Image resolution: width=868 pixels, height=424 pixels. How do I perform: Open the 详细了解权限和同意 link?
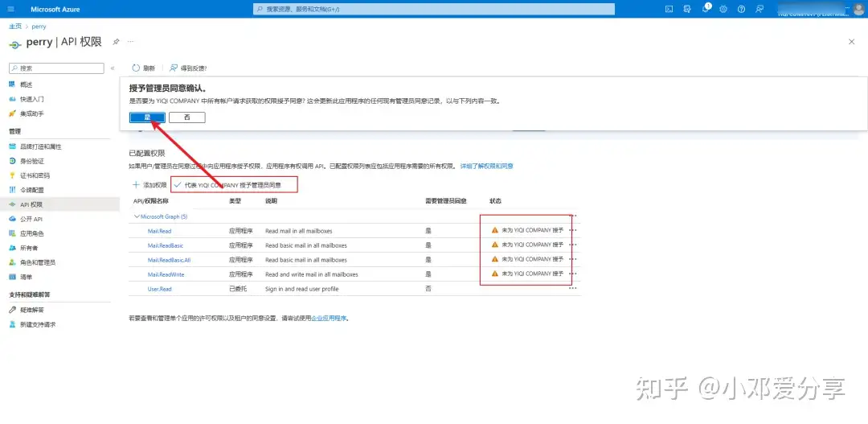(486, 166)
